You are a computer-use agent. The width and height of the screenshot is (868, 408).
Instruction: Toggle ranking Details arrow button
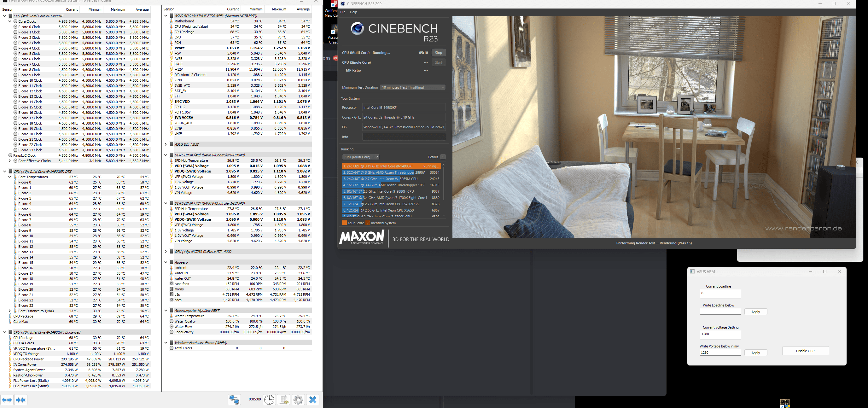[x=443, y=157]
